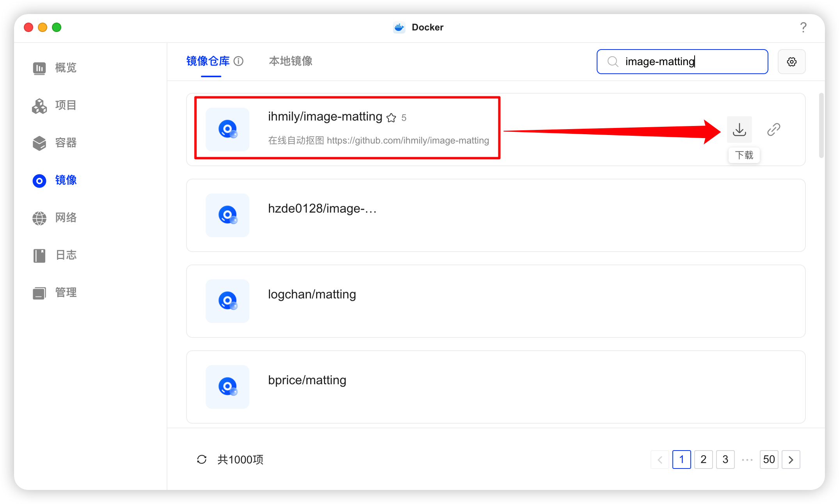Open 管理 management section
Image resolution: width=839 pixels, height=504 pixels.
[x=55, y=293]
